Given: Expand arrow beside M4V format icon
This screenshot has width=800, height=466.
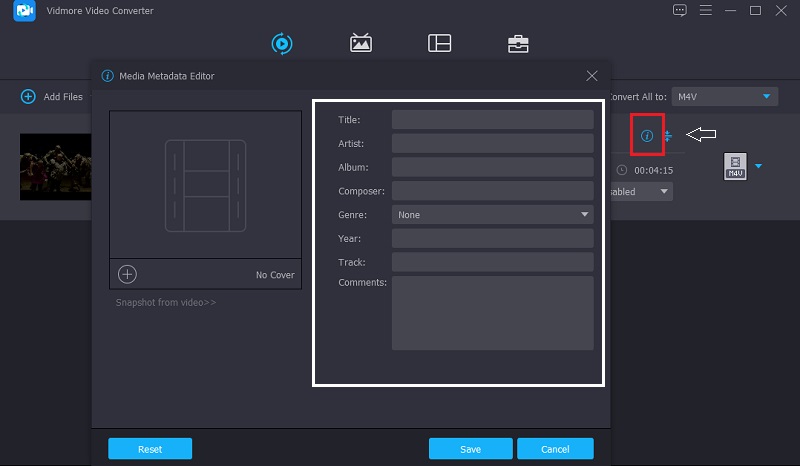Looking at the screenshot, I should pos(758,166).
